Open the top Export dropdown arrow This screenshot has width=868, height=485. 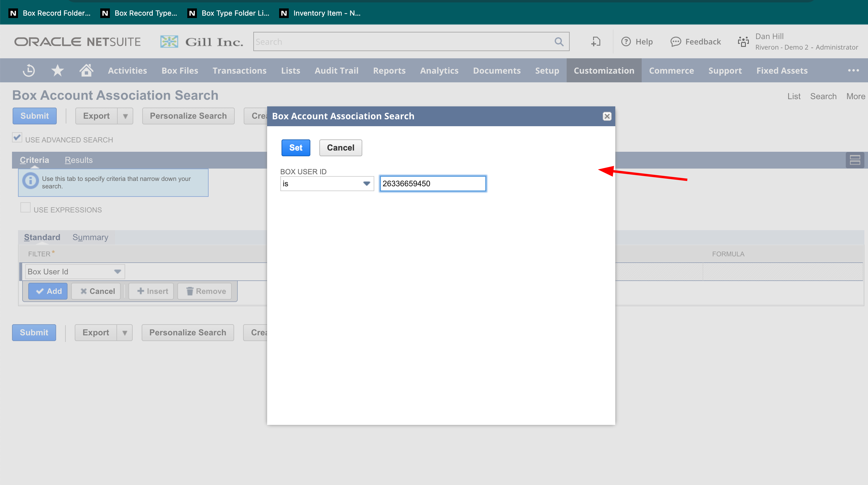pos(125,116)
